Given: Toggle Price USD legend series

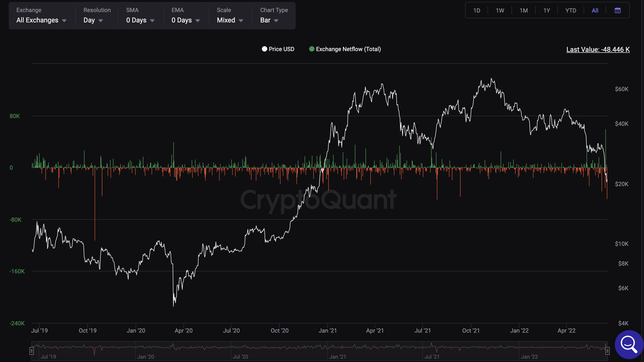Looking at the screenshot, I should [281, 49].
